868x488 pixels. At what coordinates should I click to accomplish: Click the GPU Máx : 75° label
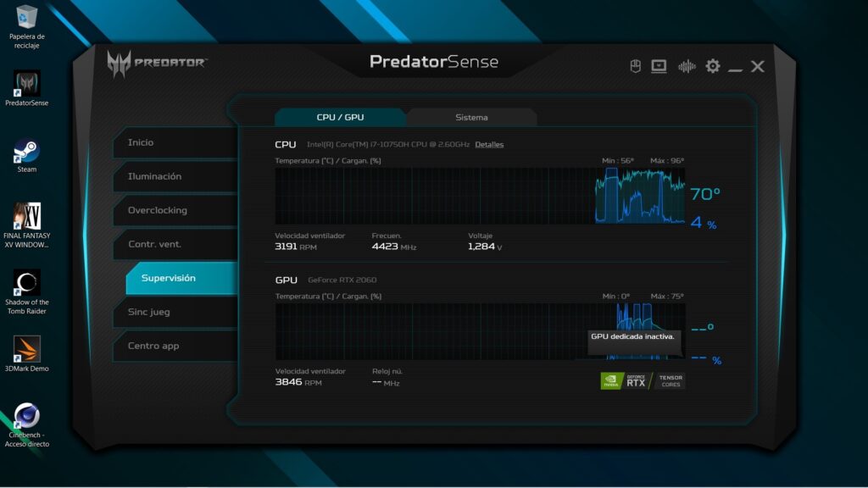click(667, 296)
